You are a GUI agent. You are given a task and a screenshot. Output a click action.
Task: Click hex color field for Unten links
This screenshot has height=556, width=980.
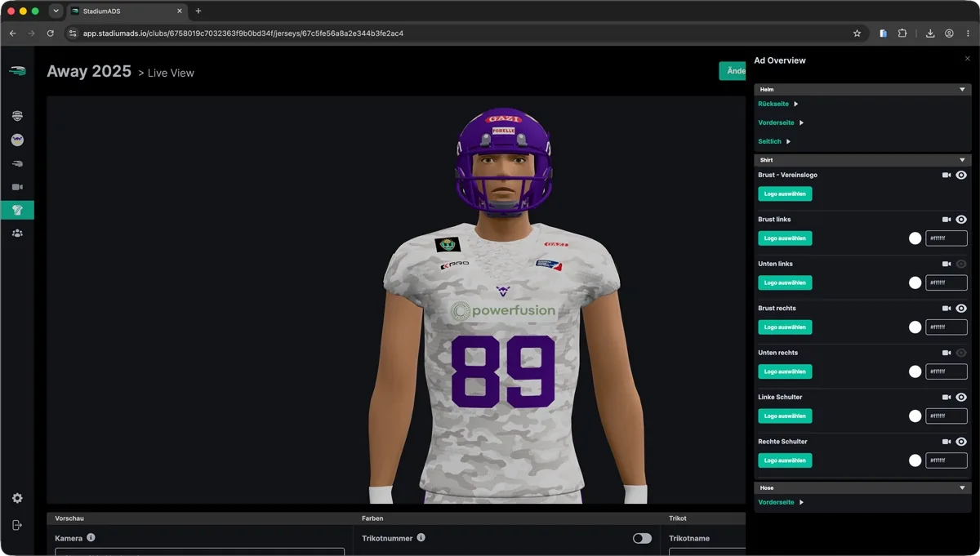(x=947, y=282)
